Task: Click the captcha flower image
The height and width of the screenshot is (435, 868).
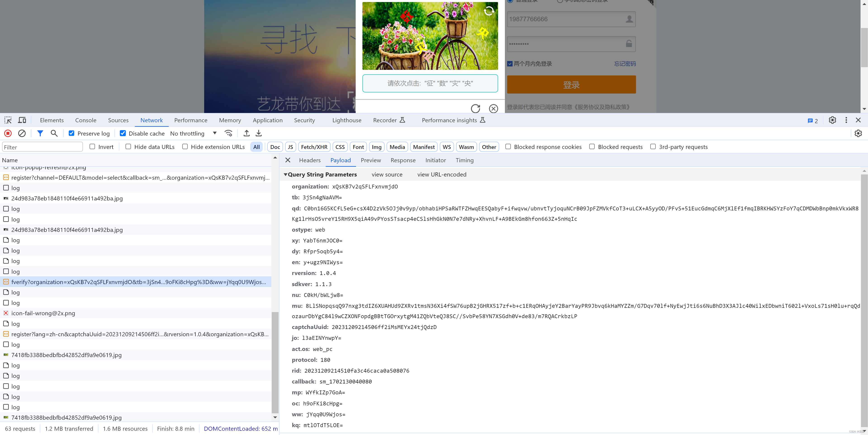Action: [430, 36]
